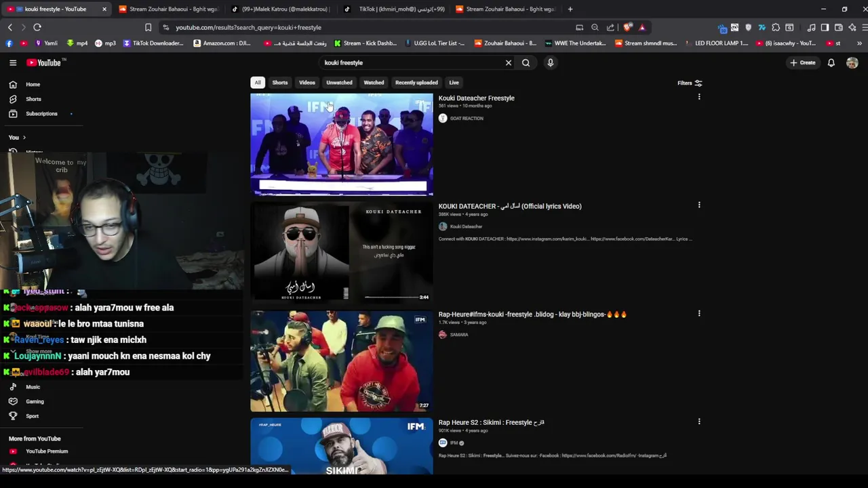Select the Shorts filter chip
Image resolution: width=868 pixels, height=488 pixels.
coord(280,83)
